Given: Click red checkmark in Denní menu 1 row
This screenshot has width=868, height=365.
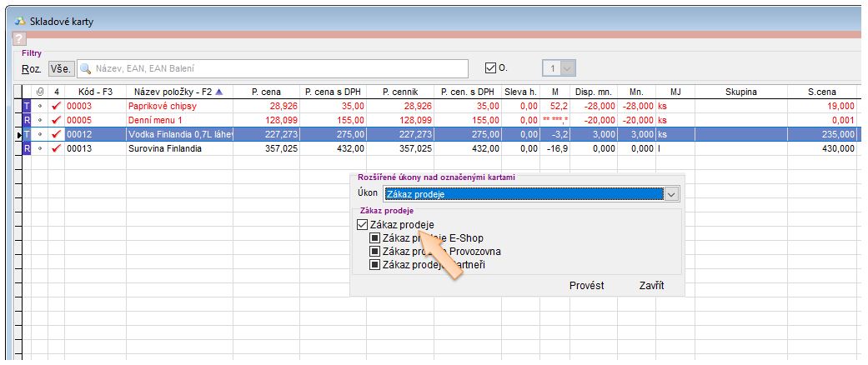Looking at the screenshot, I should pos(57,120).
